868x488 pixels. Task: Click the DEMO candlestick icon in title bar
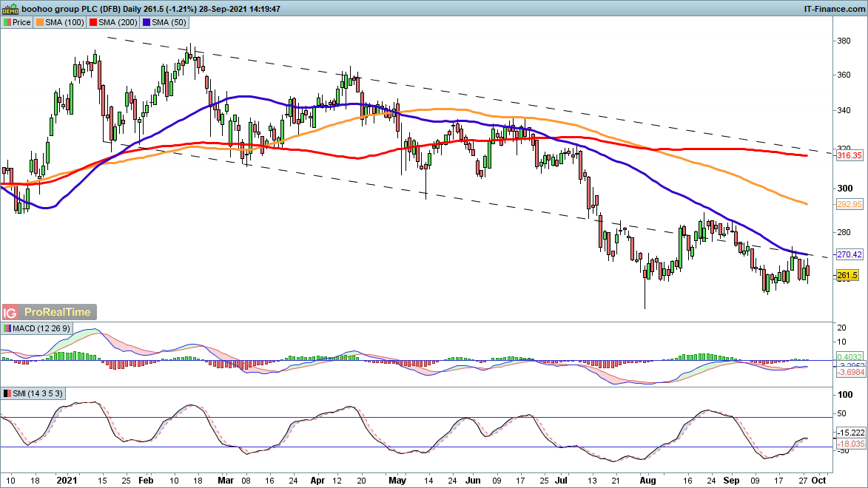coord(10,8)
